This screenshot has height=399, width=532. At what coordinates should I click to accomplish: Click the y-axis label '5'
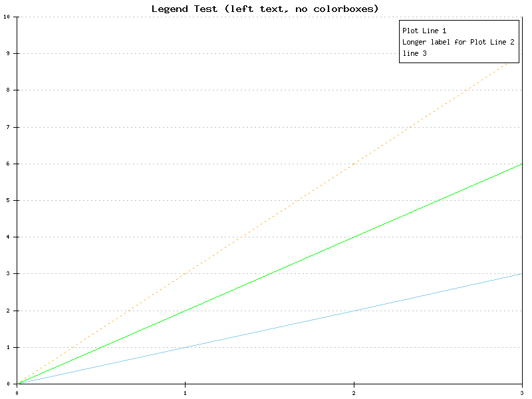[8, 200]
